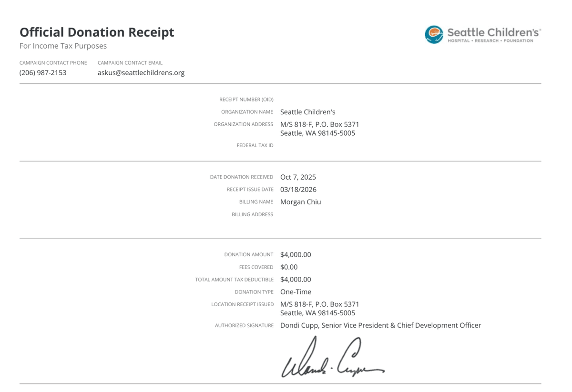Click the Billing Name label
The height and width of the screenshot is (392, 572).
pyautogui.click(x=256, y=202)
